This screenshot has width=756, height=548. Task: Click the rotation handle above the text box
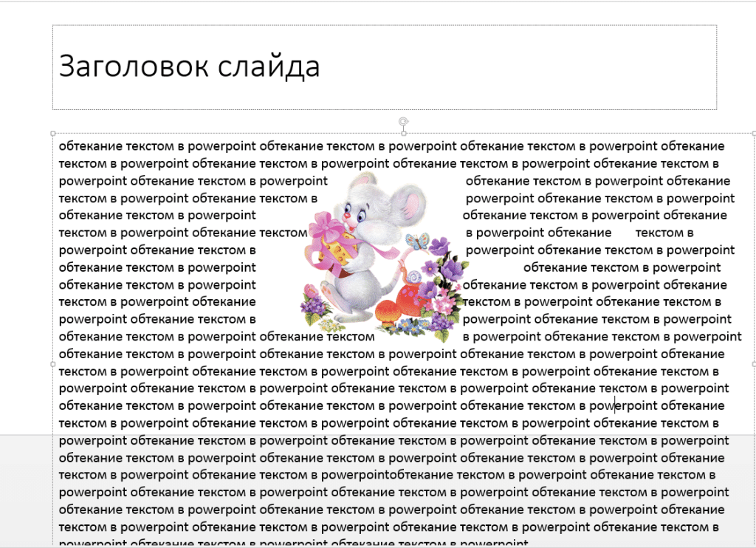pyautogui.click(x=404, y=122)
